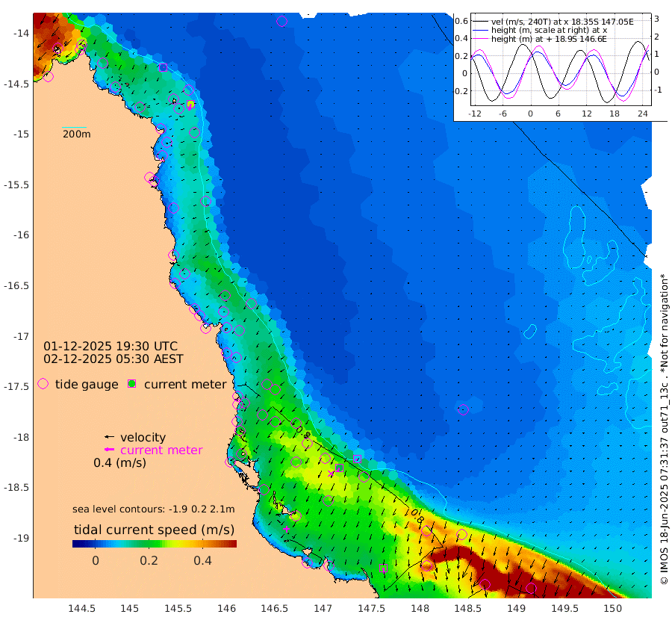Screen dimensions: 672x623
Task: Click the magenta x marker near 18.35S 147.05E
Action: click(x=331, y=474)
